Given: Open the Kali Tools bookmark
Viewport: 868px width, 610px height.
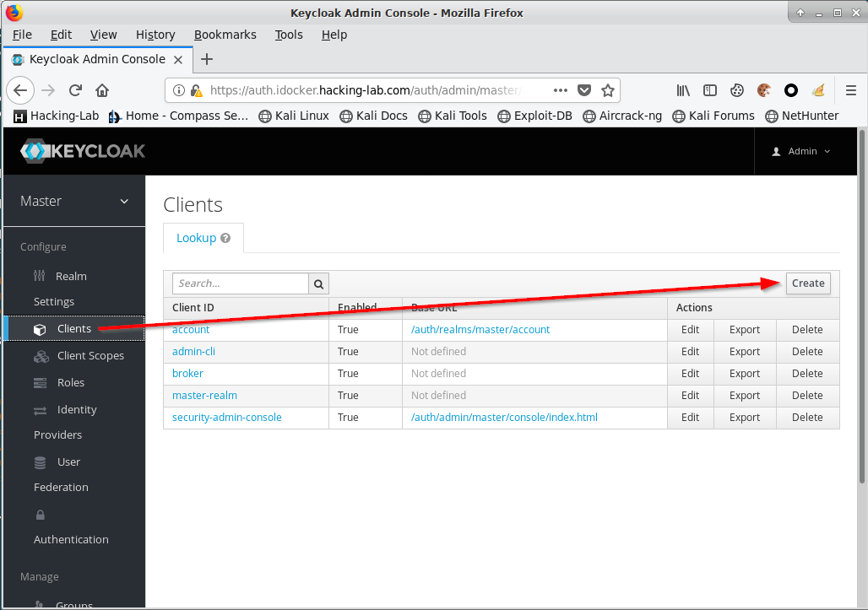Looking at the screenshot, I should (453, 116).
